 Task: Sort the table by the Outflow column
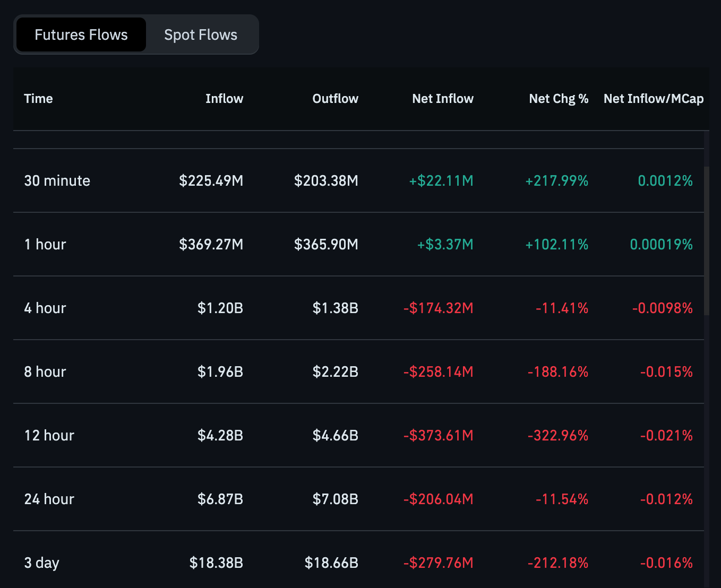335,99
